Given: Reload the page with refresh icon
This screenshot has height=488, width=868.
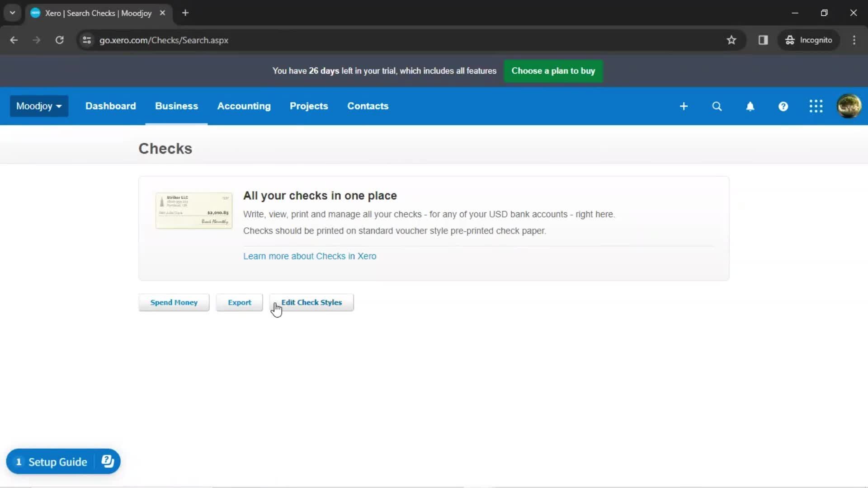Looking at the screenshot, I should point(59,40).
